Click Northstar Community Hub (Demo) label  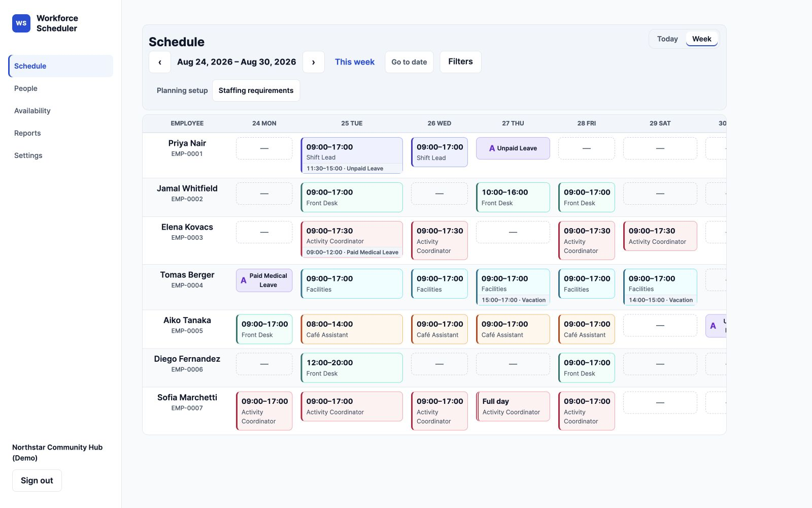pos(57,453)
